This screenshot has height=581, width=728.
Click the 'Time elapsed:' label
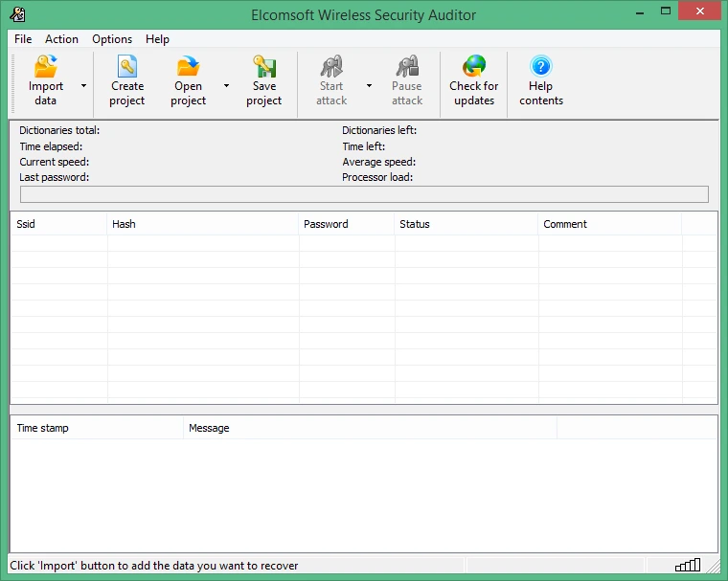point(51,146)
